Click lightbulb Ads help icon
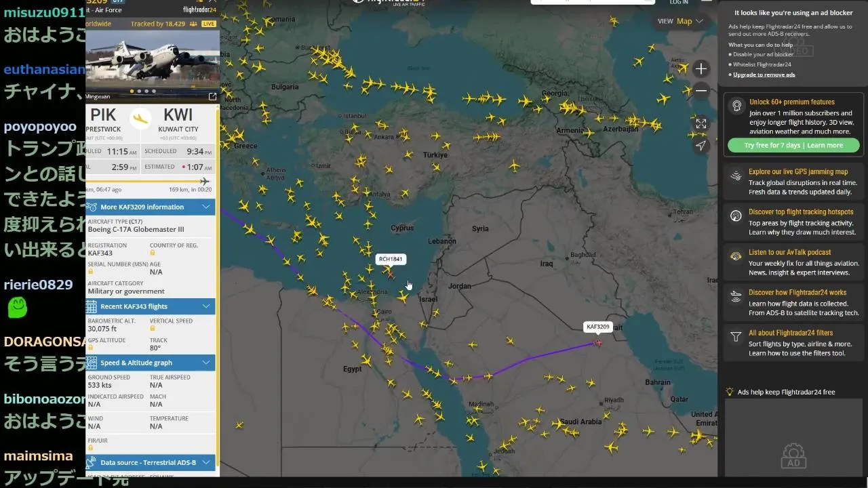This screenshot has height=488, width=868. coord(730,392)
